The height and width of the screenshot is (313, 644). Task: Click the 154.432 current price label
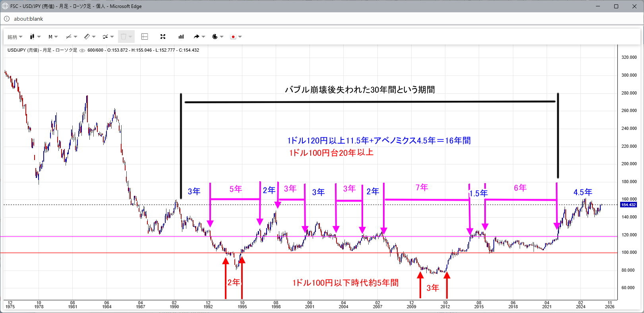click(x=629, y=205)
